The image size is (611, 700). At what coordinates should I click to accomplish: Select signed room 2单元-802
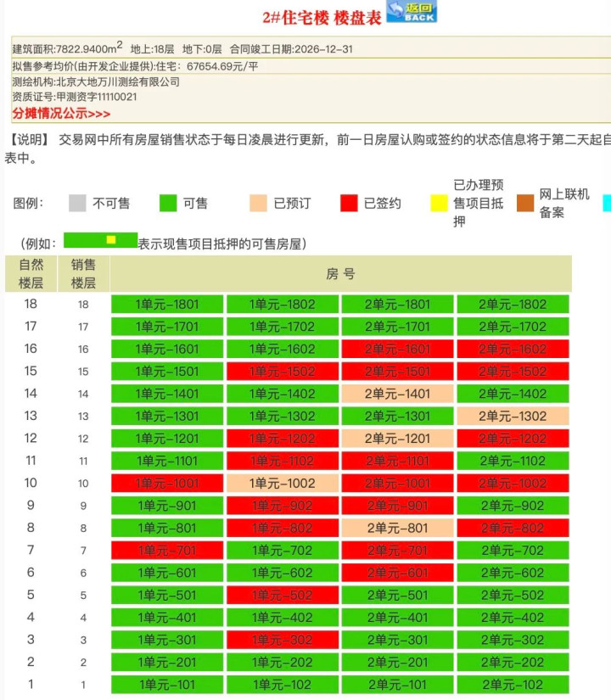(x=513, y=528)
